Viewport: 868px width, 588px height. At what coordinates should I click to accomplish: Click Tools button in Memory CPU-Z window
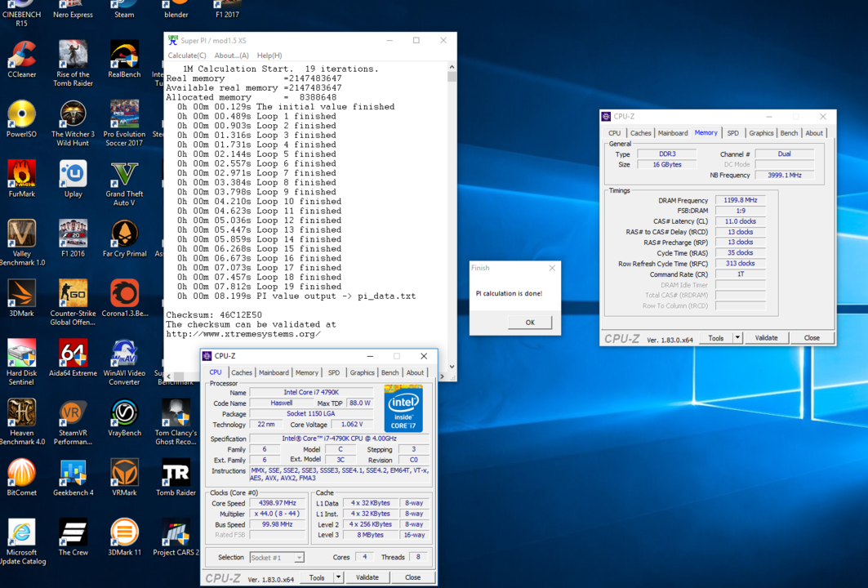716,338
